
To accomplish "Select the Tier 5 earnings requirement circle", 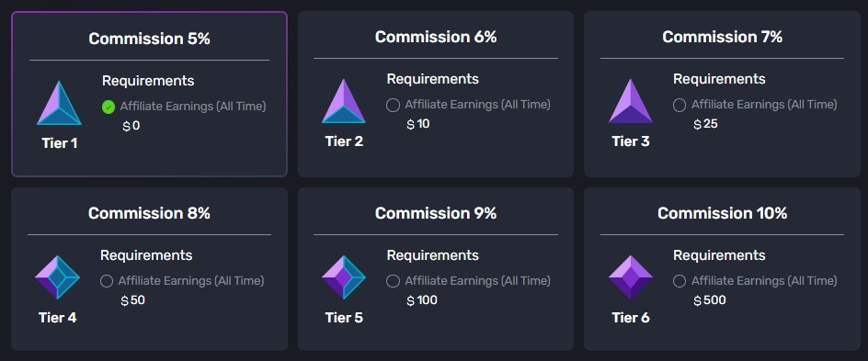I will pyautogui.click(x=393, y=281).
